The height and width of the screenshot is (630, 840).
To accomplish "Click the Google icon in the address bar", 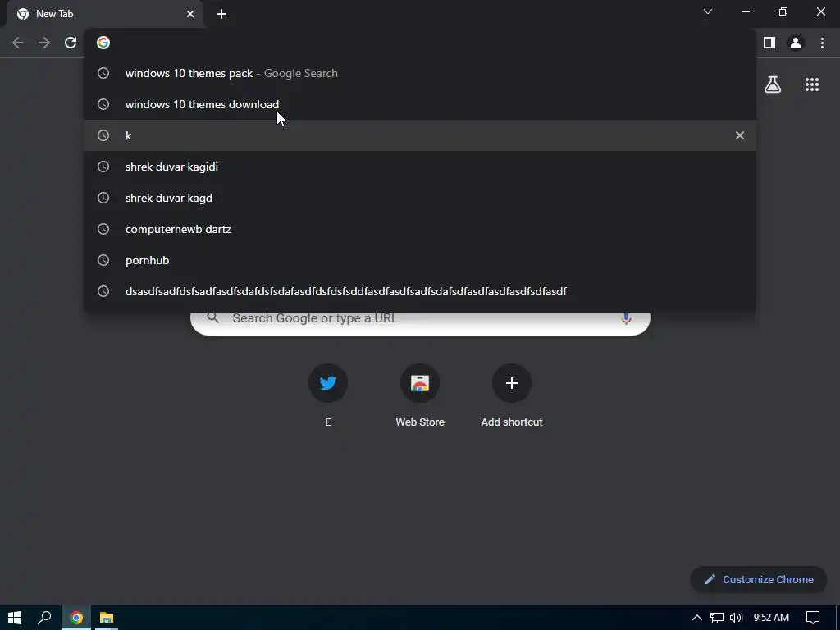I will (x=103, y=43).
